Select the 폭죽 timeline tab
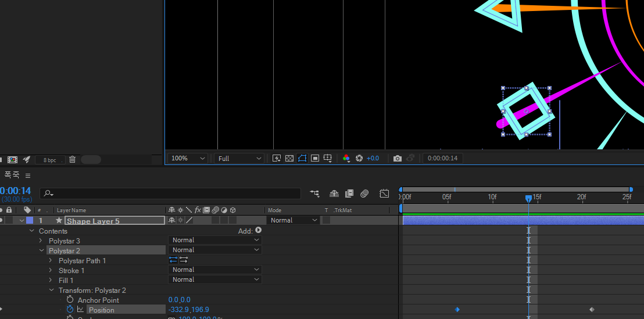 [x=12, y=175]
